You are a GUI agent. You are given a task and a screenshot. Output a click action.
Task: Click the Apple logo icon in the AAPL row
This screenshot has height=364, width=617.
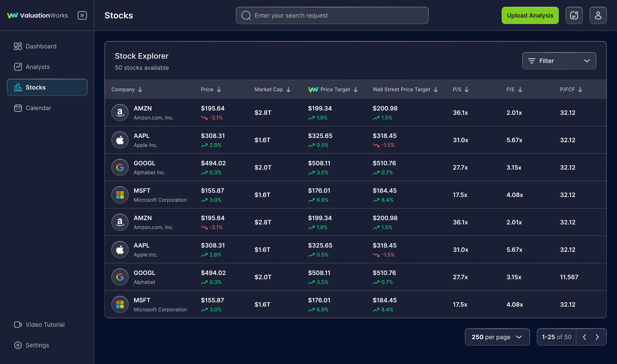point(120,140)
